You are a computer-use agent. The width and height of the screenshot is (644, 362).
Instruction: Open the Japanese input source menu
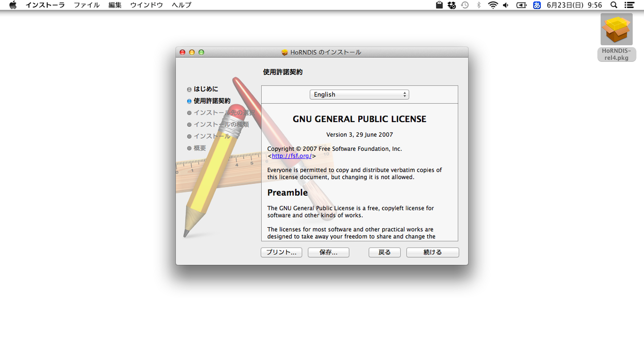537,5
